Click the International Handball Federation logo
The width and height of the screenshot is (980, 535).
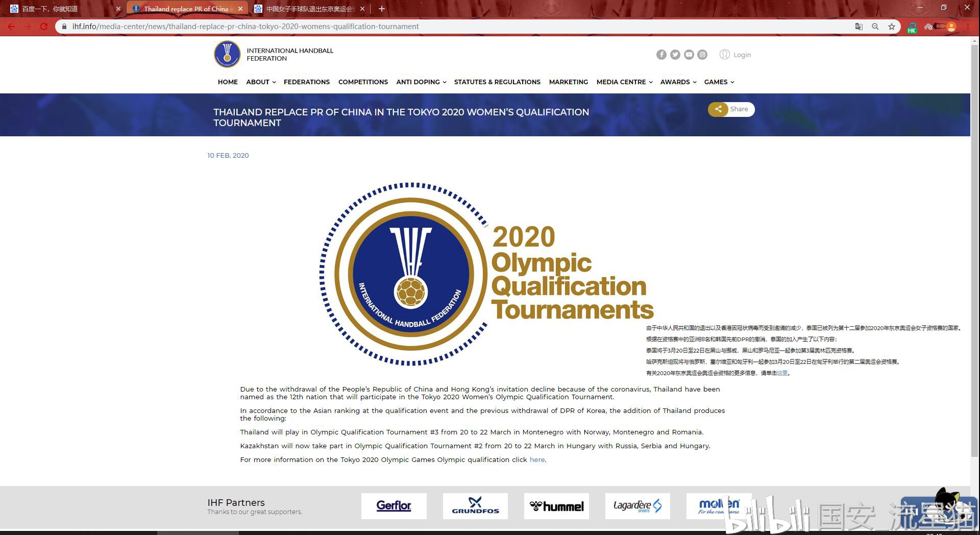(x=227, y=54)
